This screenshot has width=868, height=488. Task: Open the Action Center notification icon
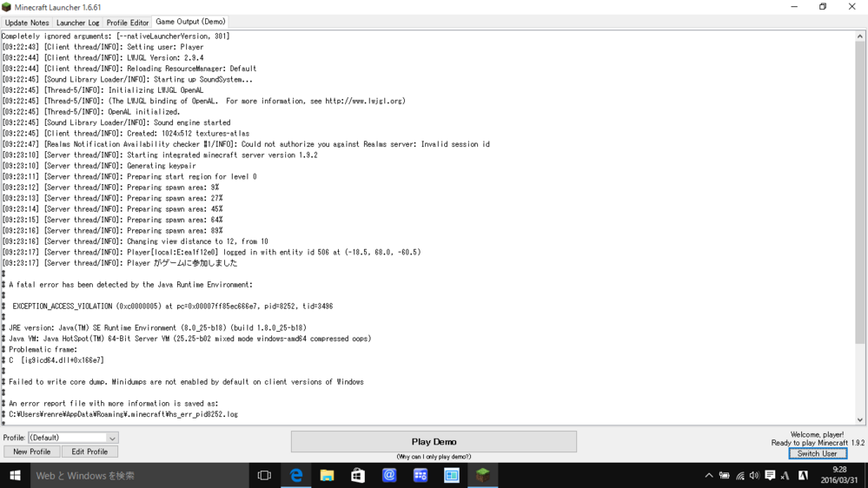pyautogui.click(x=770, y=475)
